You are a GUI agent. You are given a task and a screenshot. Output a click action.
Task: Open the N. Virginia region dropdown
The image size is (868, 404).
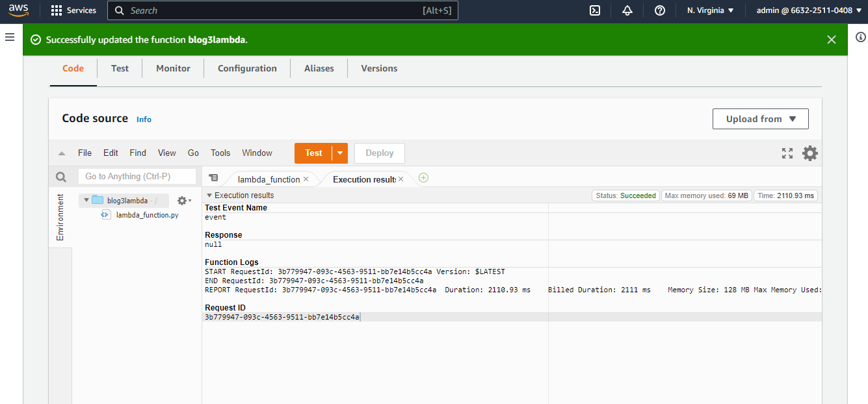pyautogui.click(x=711, y=10)
